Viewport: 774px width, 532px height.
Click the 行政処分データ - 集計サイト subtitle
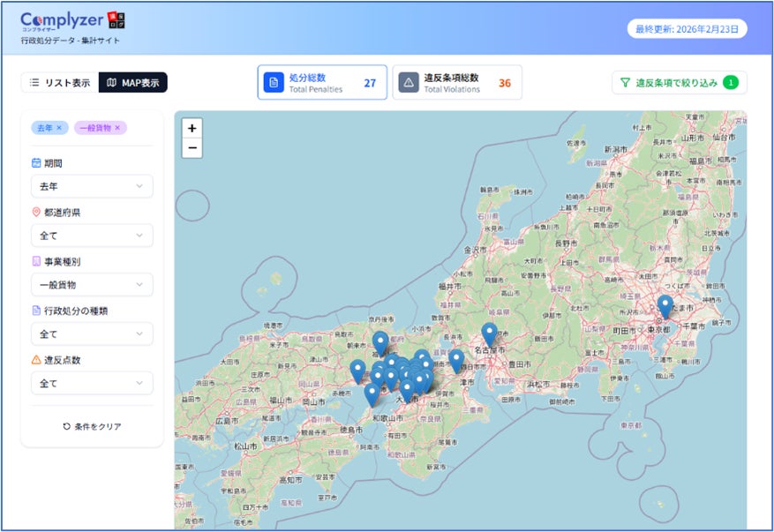(70, 41)
